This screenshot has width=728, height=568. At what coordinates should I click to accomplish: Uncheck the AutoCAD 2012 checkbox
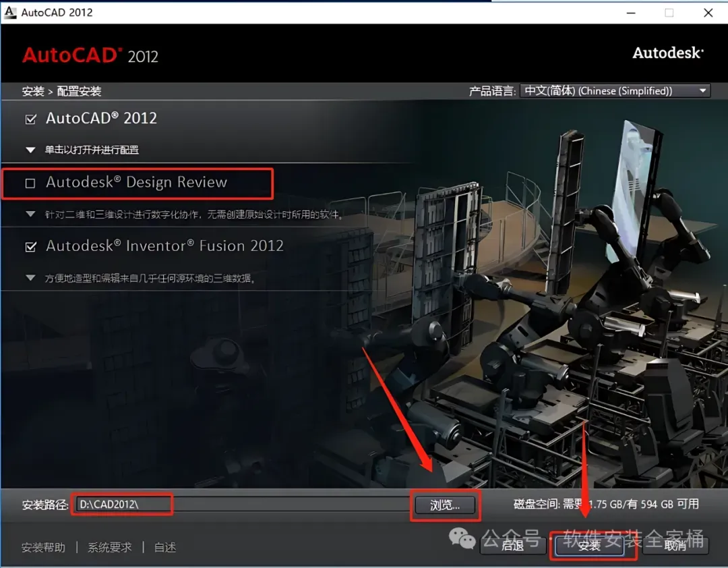(30, 119)
